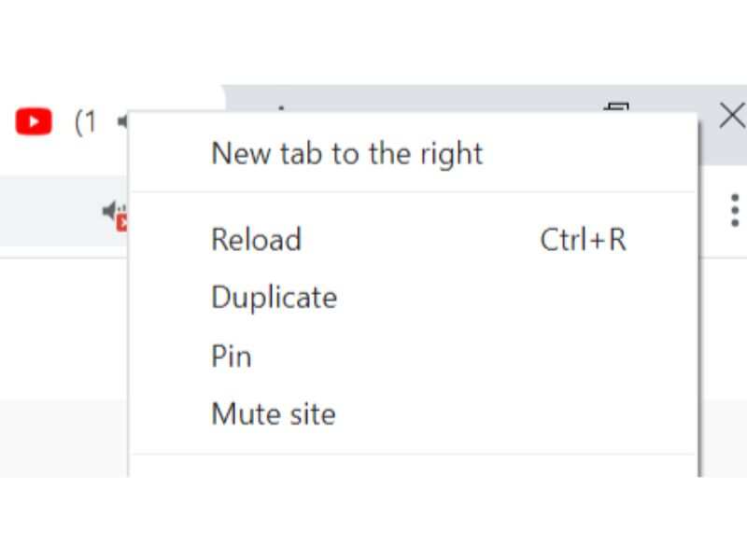
Task: Toggle tab audio by clicking its speaker icon
Action: (x=126, y=120)
